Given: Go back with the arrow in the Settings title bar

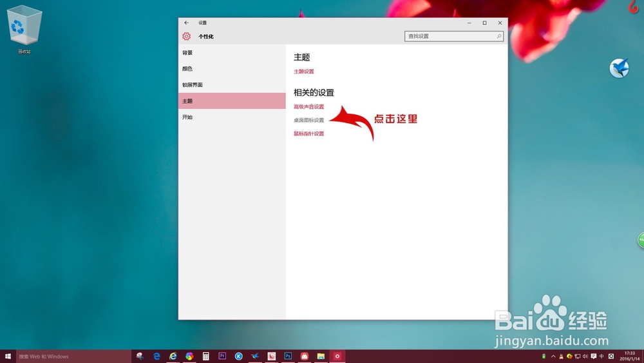Looking at the screenshot, I should click(187, 23).
